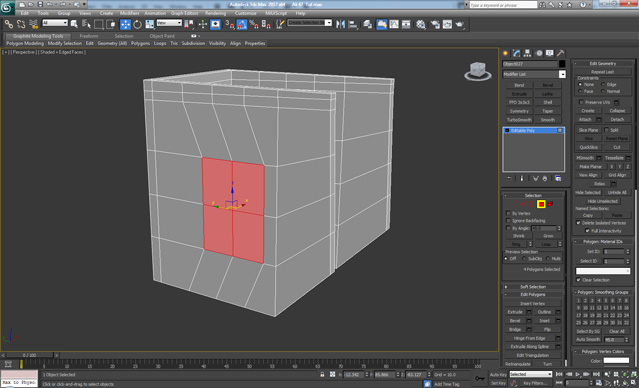
Task: Open Select by Name tool
Action: pos(86,24)
